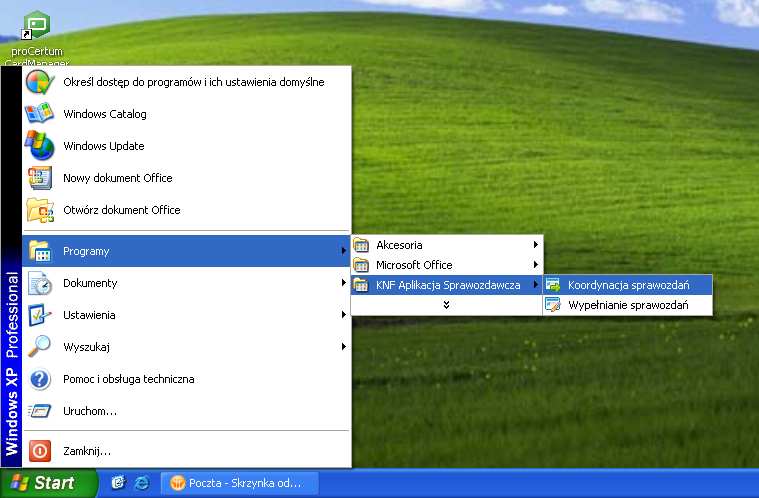
Task: Click the help question mark icon
Action: [x=40, y=379]
